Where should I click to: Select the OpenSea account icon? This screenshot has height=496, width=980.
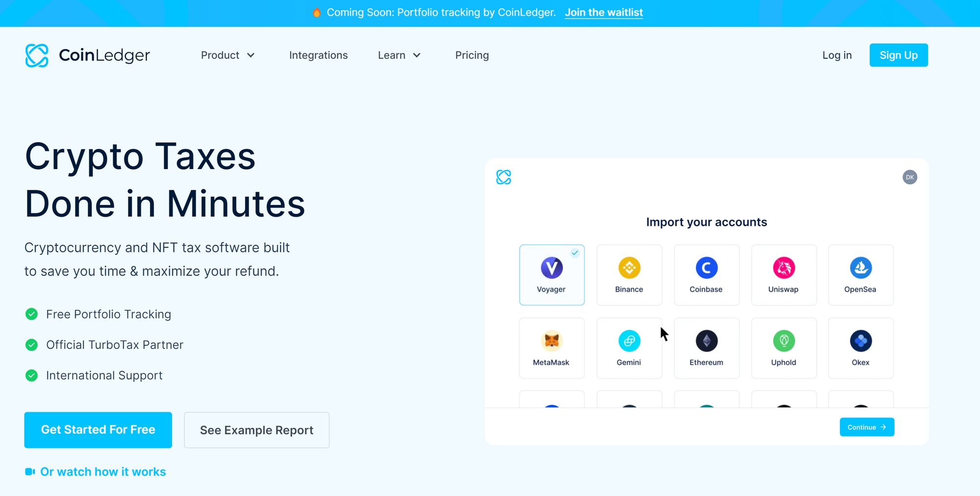click(861, 268)
